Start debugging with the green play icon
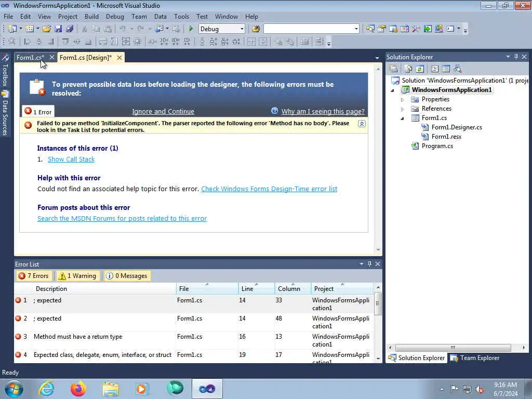Screen dimensions: 532x399 (191, 29)
